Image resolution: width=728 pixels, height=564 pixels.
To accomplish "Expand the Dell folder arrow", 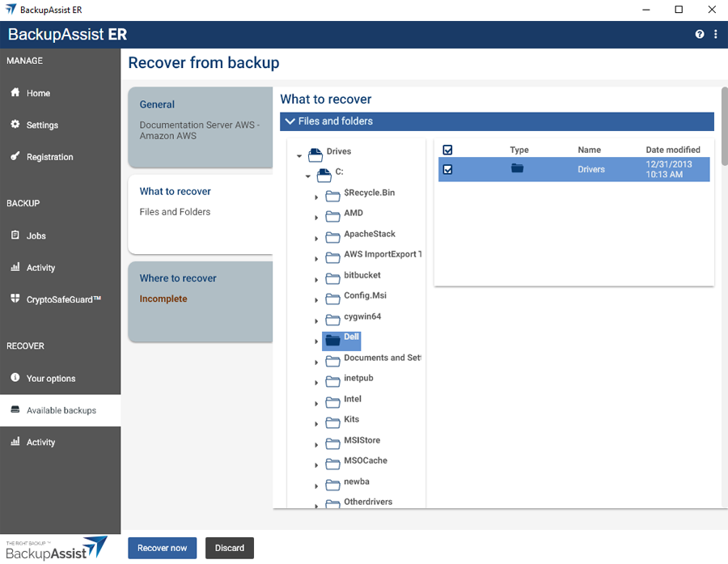I will (x=316, y=341).
